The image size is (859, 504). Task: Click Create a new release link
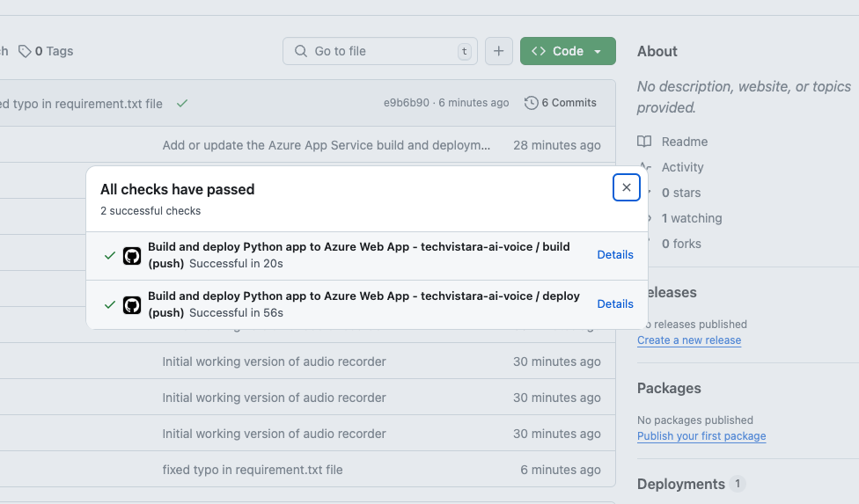point(688,340)
